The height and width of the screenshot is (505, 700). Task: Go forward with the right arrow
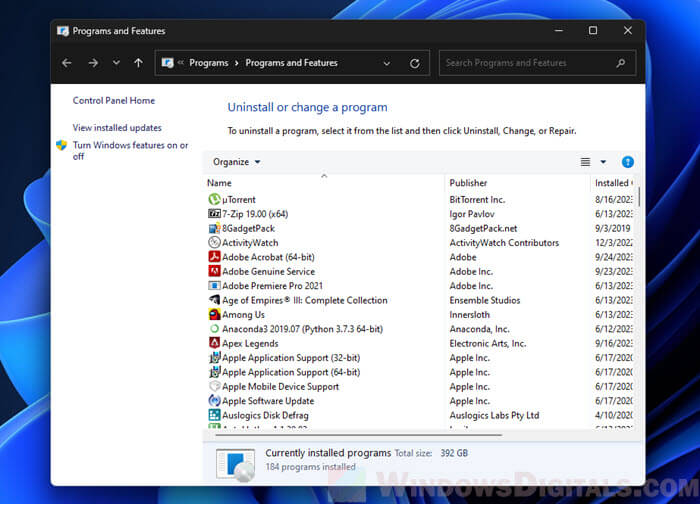coord(93,63)
